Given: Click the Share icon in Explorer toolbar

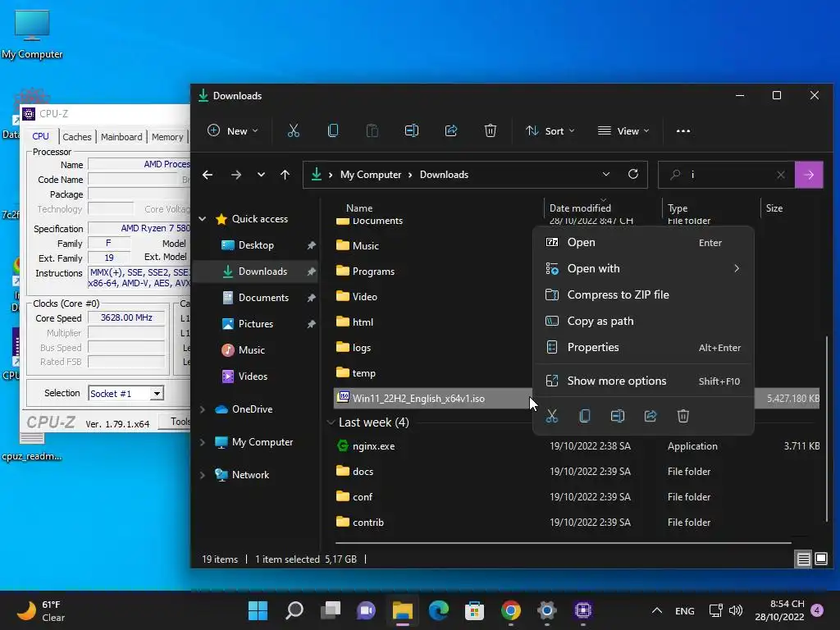Looking at the screenshot, I should pos(451,130).
